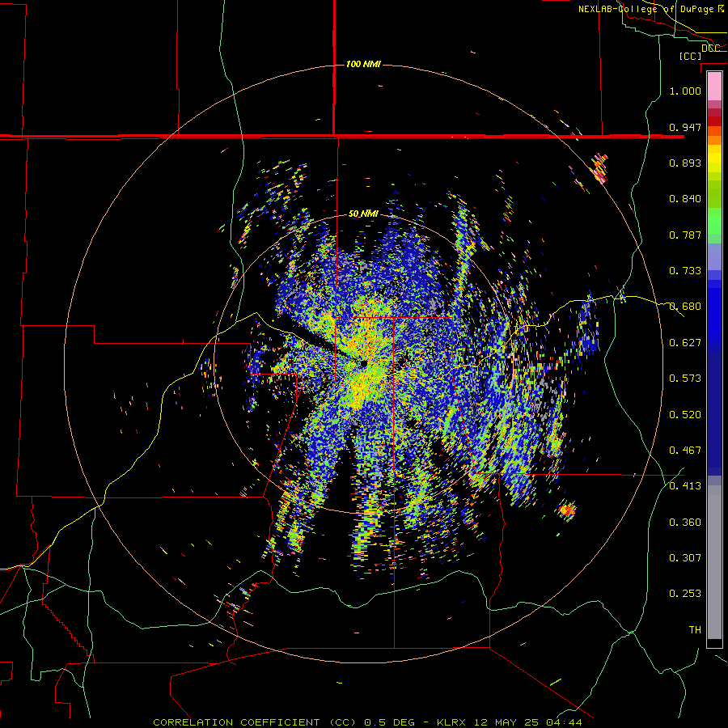Image resolution: width=728 pixels, height=728 pixels.
Task: Select the 0.253 legend value
Action: [x=685, y=594]
